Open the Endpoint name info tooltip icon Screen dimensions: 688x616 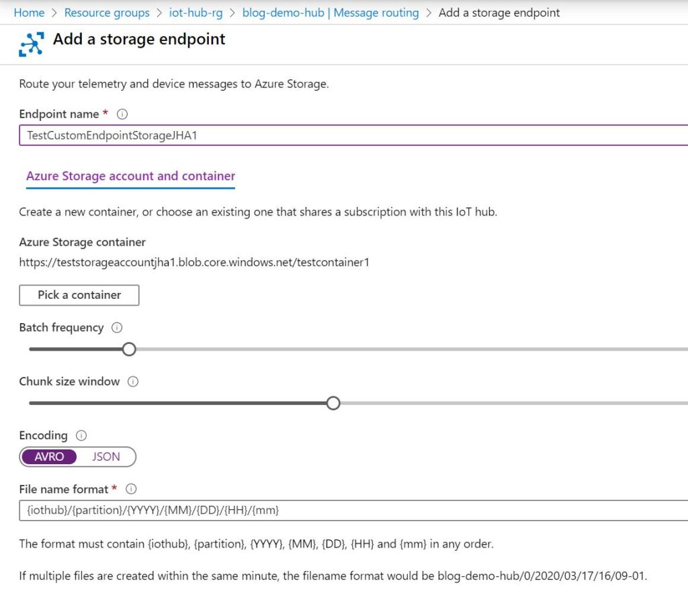click(x=122, y=114)
